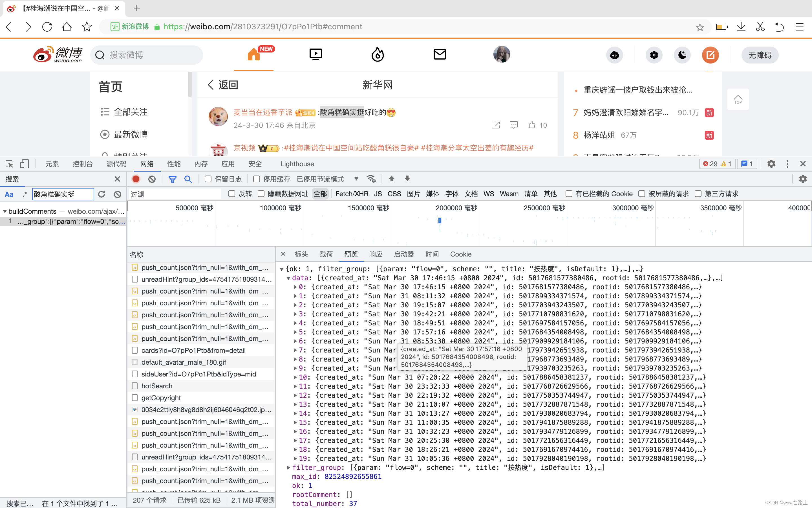Activate DevTools inspect element picker
Image resolution: width=812 pixels, height=508 pixels.
click(x=9, y=164)
